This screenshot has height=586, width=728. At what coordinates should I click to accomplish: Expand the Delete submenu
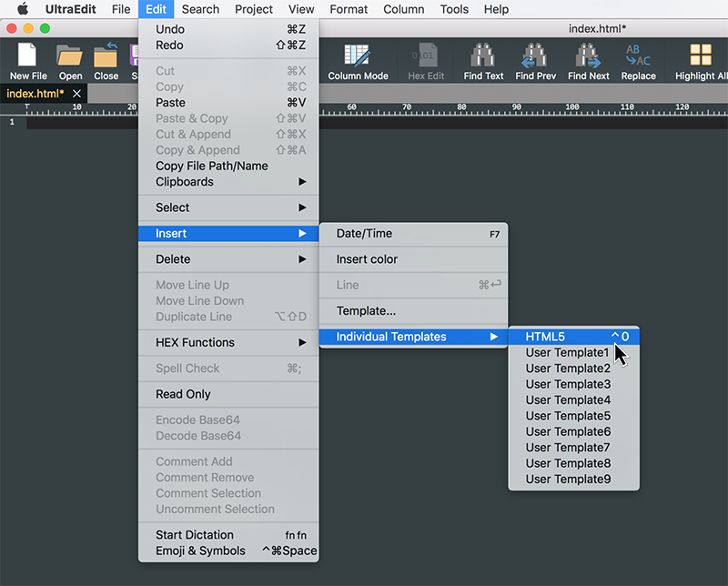(x=228, y=259)
